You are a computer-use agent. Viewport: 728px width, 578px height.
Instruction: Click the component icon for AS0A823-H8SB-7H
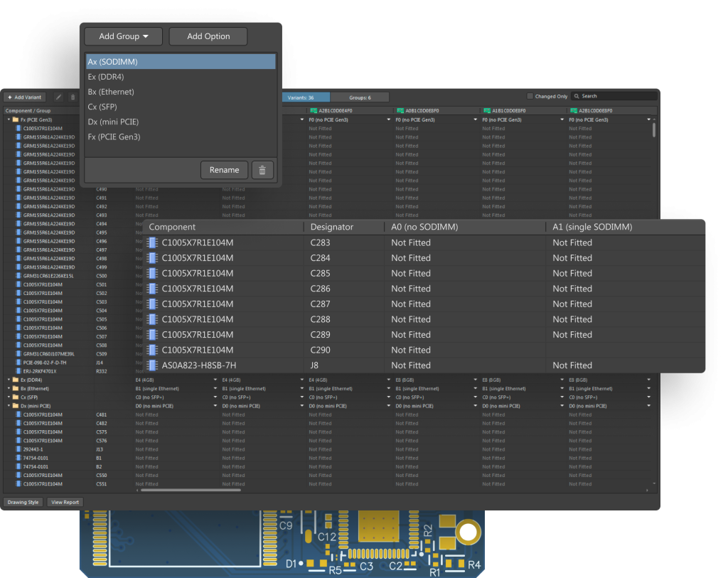152,365
